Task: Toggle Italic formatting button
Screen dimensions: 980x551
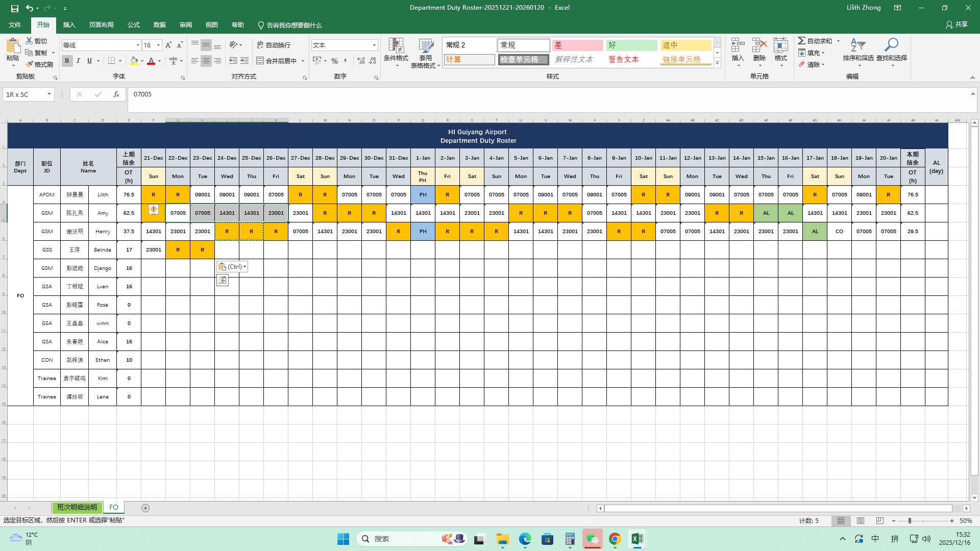Action: 78,61
